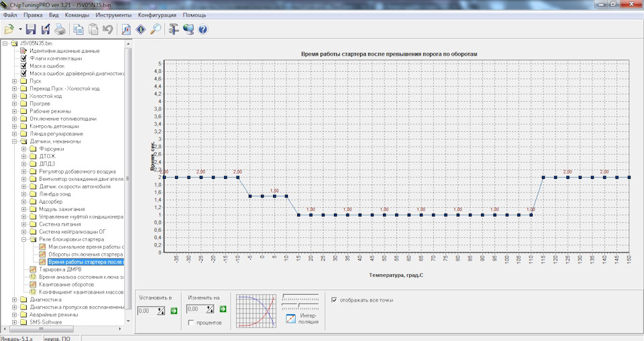Screen dimensions: 644x341
Task: Open a firmware file with the folder icon
Action: 9,29
